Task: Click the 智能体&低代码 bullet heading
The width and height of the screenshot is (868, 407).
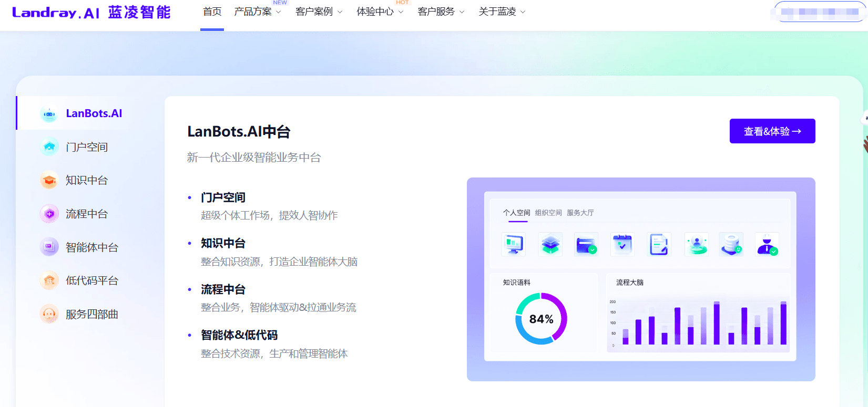Action: pyautogui.click(x=239, y=335)
